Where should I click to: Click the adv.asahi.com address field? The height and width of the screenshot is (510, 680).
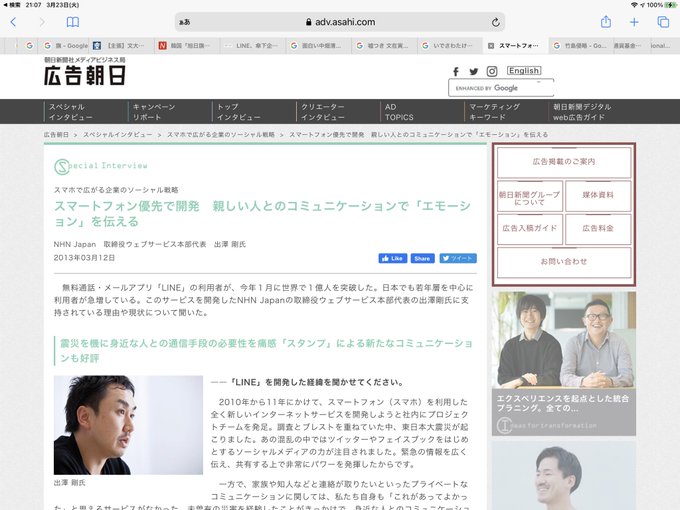(340, 22)
